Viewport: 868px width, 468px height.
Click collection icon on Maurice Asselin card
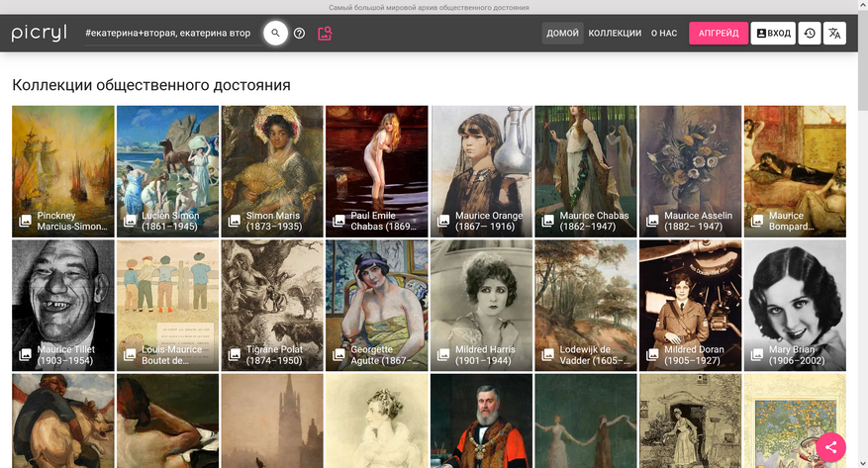(x=652, y=221)
